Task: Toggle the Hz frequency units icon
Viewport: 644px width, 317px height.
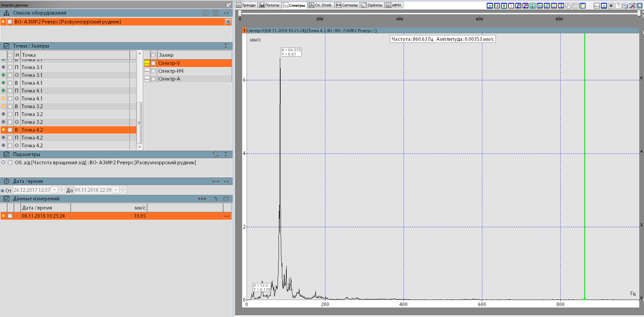Action: pos(518,6)
